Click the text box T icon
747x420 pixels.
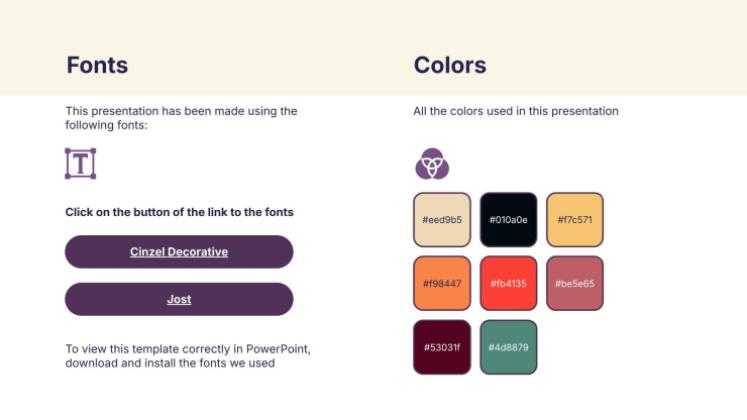coord(81,164)
